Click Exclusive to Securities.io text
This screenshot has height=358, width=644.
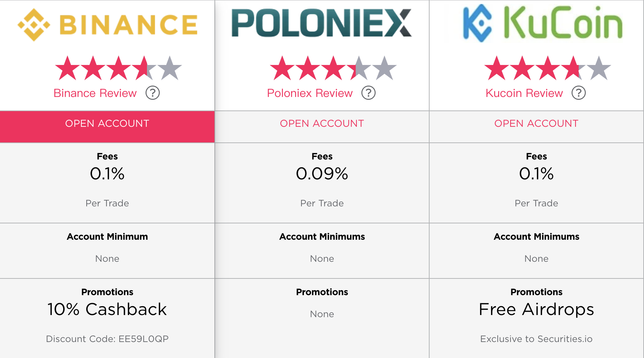[536, 339]
